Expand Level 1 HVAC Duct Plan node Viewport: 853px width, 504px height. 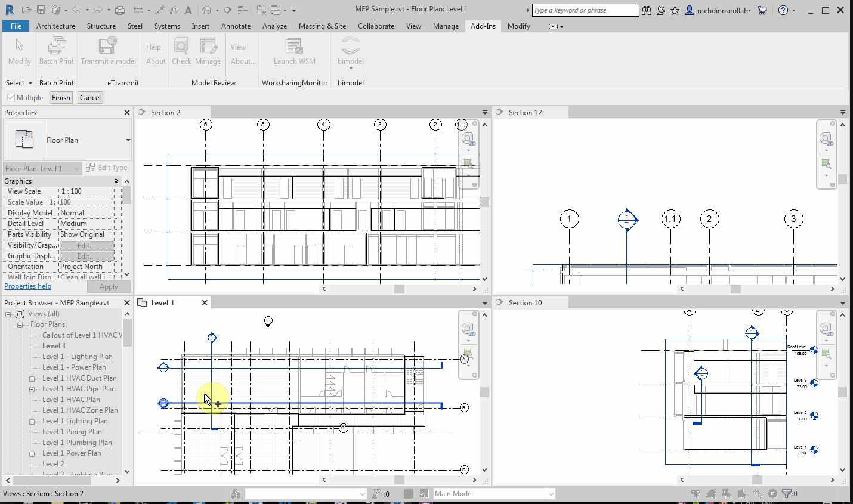pos(32,379)
